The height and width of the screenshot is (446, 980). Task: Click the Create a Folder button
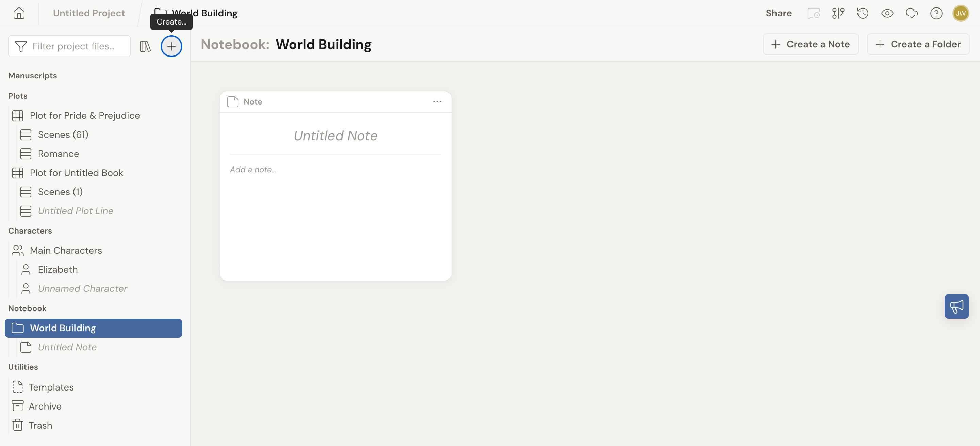[918, 44]
